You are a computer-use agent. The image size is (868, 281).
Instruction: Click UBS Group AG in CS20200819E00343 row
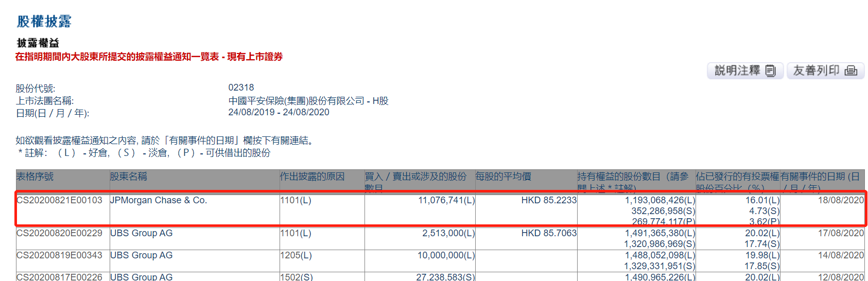(x=142, y=255)
